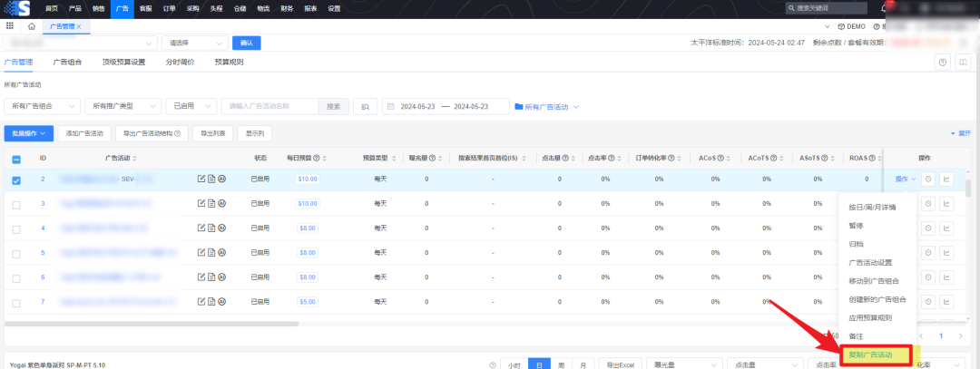Viewport: 980px width, 369px height.
Task: Switch to the 分时调价 tab
Action: click(x=180, y=62)
